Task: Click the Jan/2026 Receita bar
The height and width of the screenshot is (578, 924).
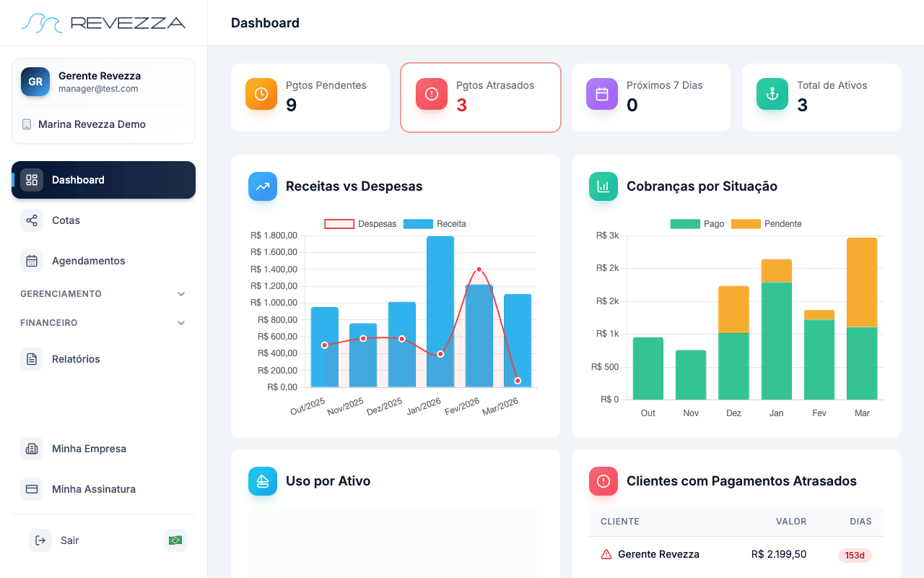Action: pyautogui.click(x=440, y=311)
